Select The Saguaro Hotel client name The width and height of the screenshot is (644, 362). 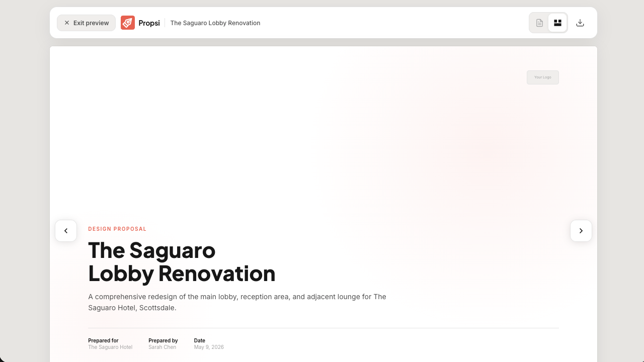click(110, 347)
